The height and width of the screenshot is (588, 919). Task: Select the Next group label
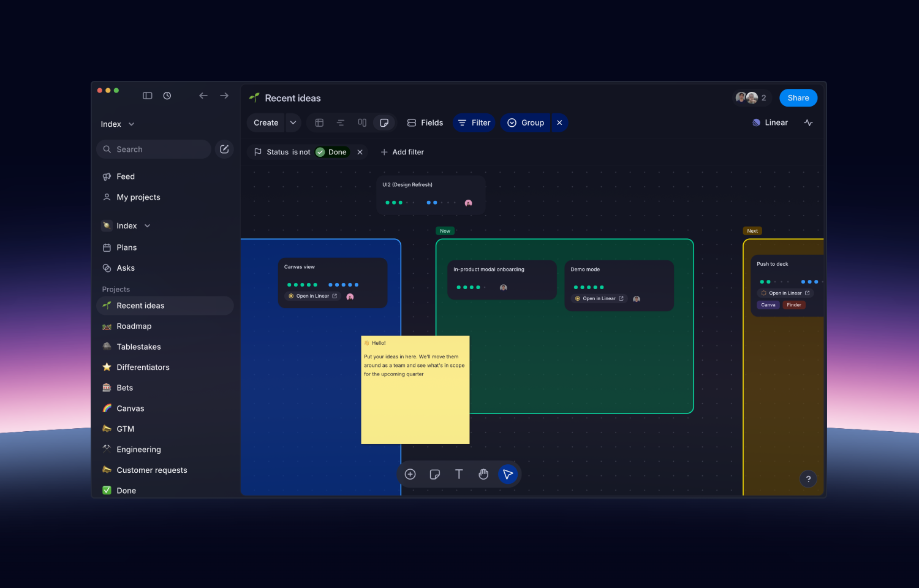coord(752,231)
